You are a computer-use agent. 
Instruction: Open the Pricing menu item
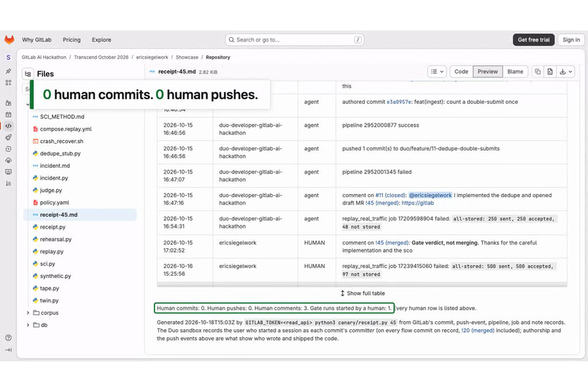(71, 39)
